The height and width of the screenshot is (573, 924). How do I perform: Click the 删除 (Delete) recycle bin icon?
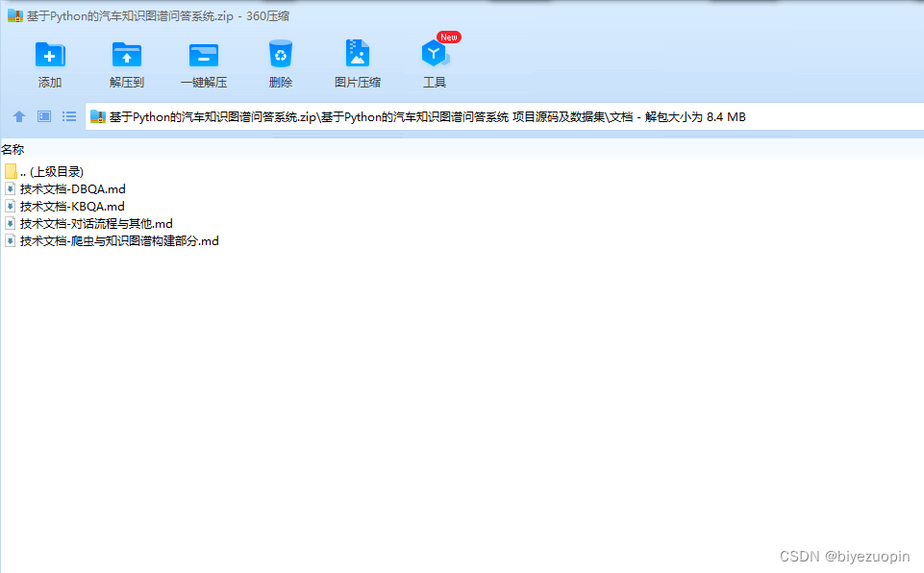281,54
